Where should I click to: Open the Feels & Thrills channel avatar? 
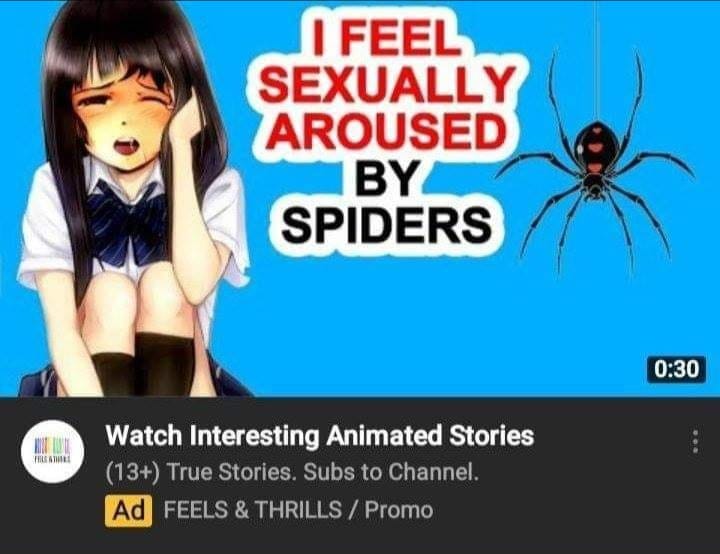click(x=53, y=451)
